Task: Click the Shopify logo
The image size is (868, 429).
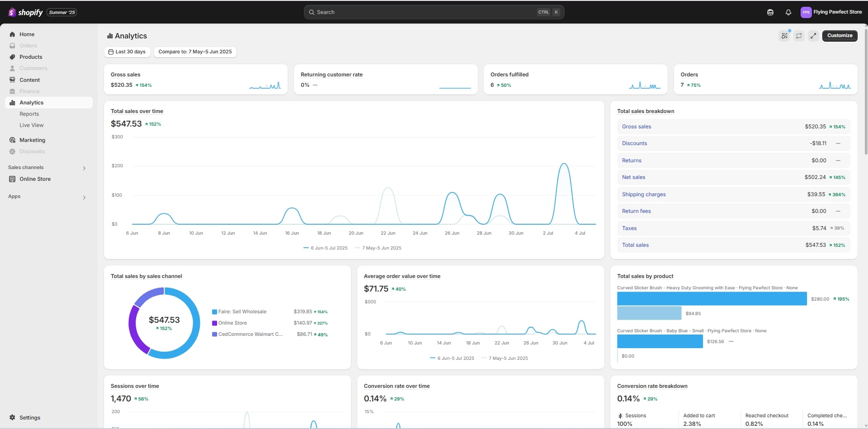Action: pos(25,12)
